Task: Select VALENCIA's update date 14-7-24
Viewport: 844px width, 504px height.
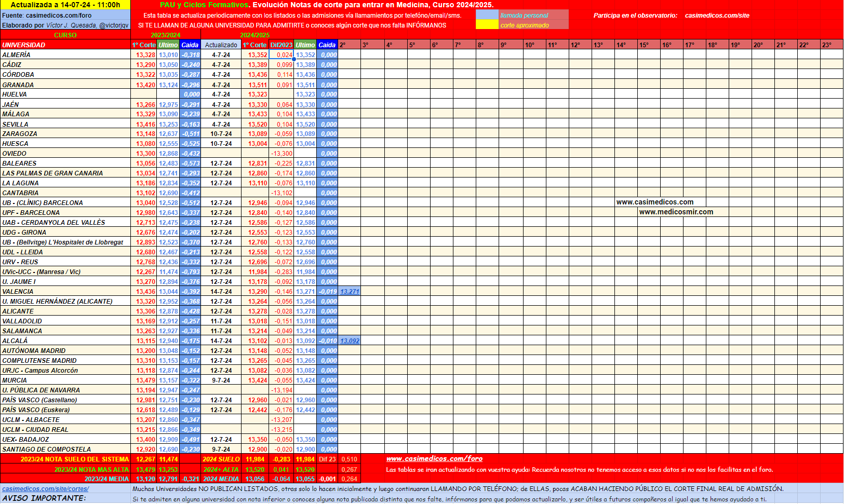Action: (x=221, y=292)
